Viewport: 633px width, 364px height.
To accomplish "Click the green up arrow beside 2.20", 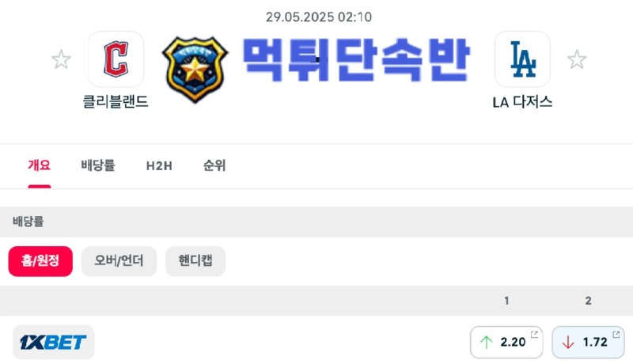I will pos(487,342).
